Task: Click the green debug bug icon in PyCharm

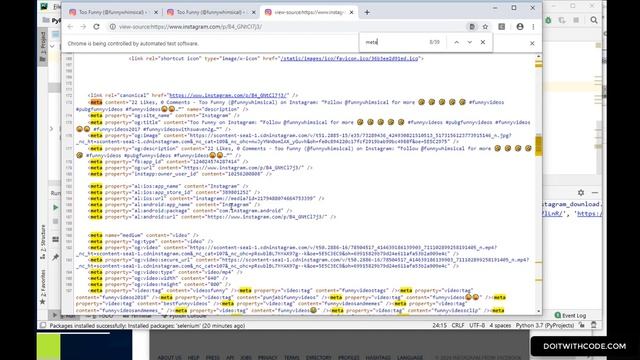Action: 548,20
